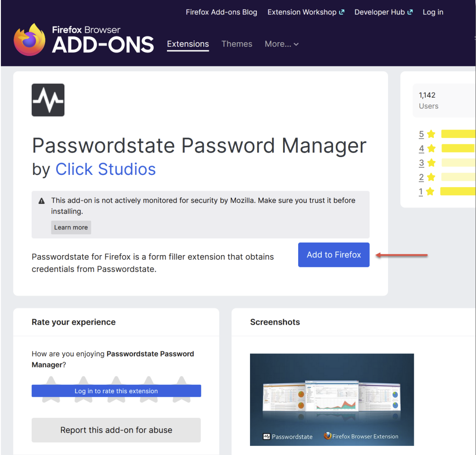The width and height of the screenshot is (476, 455).
Task: Click the Passwordstate Password Manager title
Action: [x=199, y=145]
